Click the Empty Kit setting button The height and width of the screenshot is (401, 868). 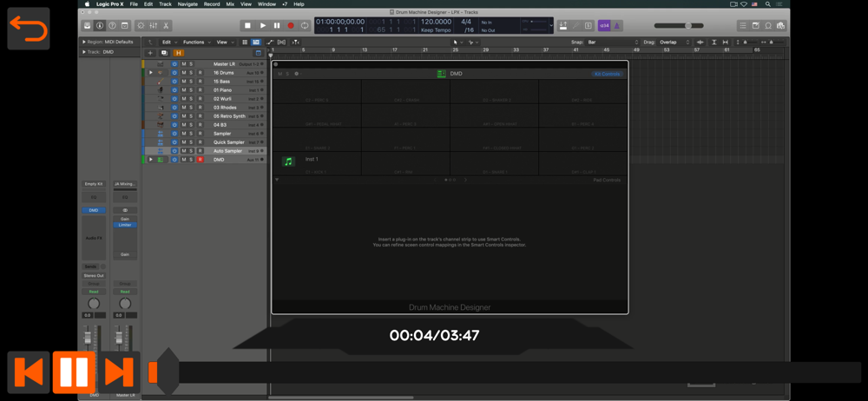94,184
